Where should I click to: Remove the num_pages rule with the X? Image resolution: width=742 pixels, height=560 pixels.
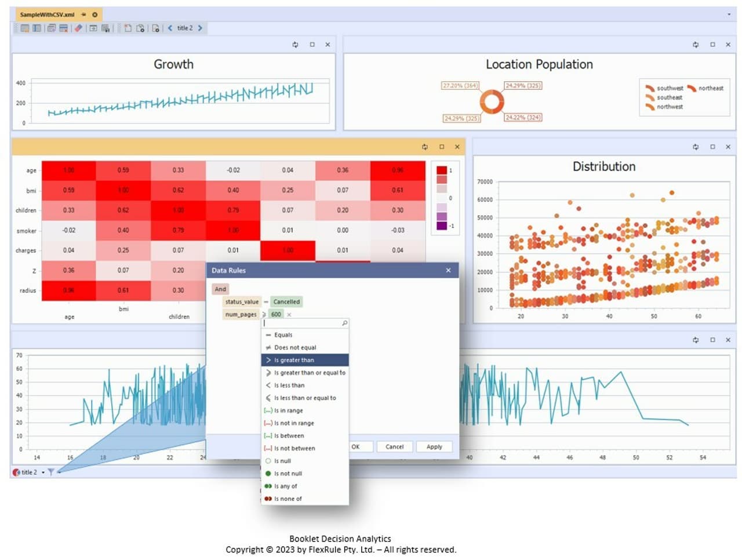288,314
